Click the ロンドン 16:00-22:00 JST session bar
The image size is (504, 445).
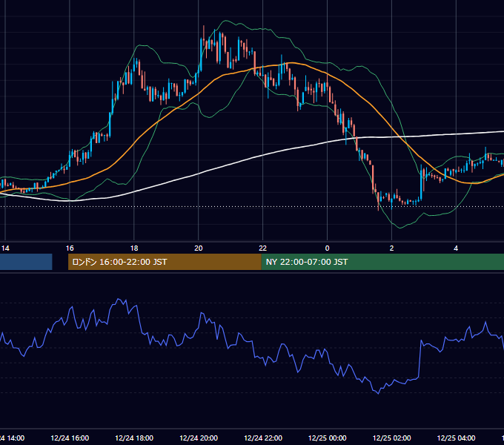click(x=165, y=262)
